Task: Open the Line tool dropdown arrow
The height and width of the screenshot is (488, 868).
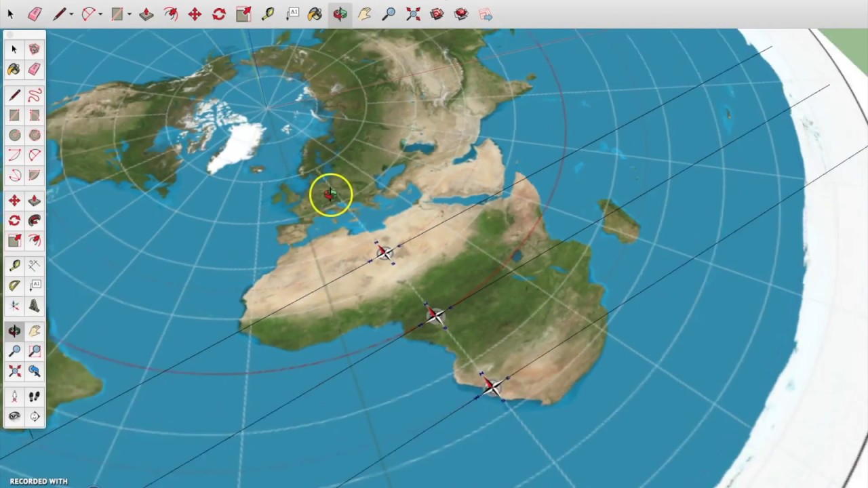Action: coord(71,14)
